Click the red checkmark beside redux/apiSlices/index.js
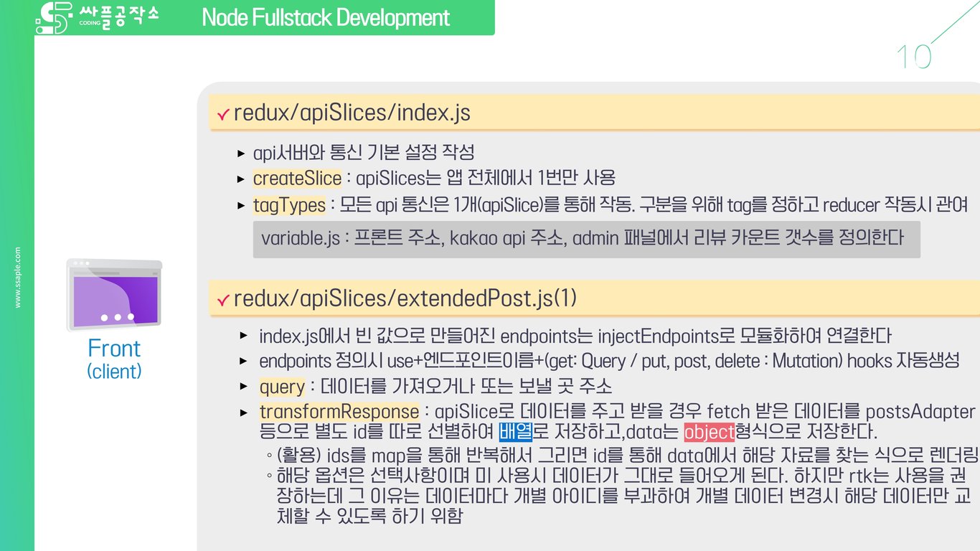This screenshot has height=551, width=980. point(223,113)
